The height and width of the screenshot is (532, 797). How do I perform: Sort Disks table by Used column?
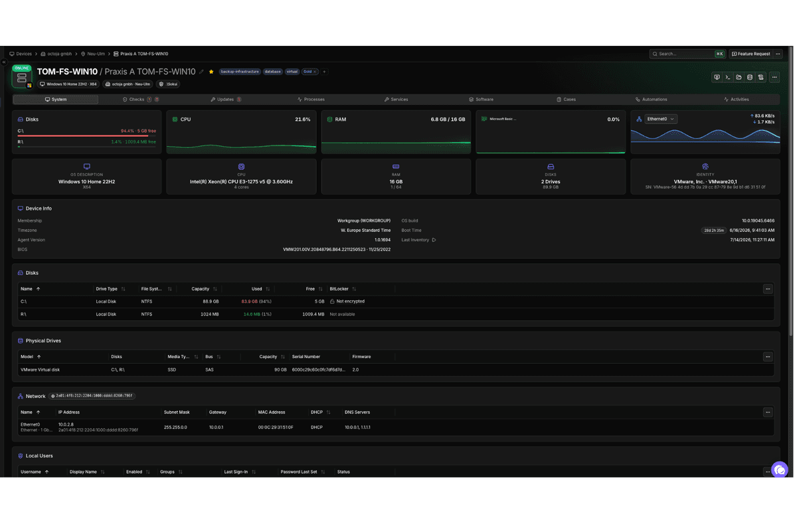click(260, 289)
